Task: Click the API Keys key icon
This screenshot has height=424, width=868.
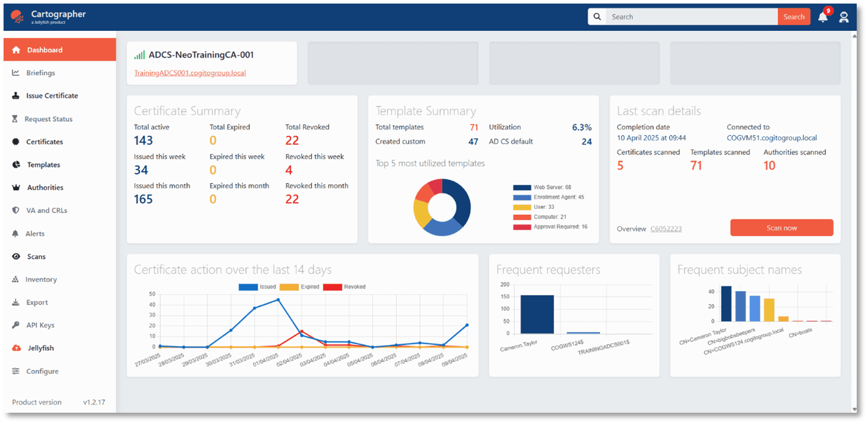Action: [15, 325]
